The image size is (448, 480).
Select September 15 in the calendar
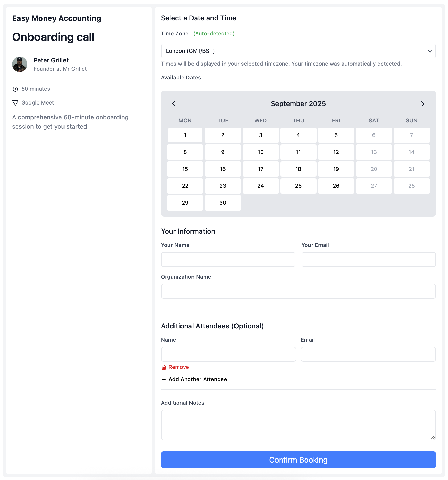click(x=185, y=169)
